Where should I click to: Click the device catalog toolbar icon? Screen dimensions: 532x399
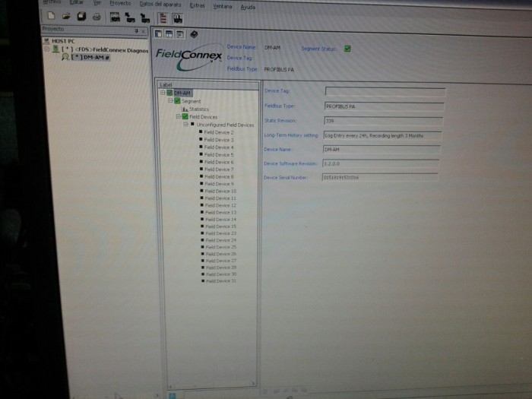(115, 17)
